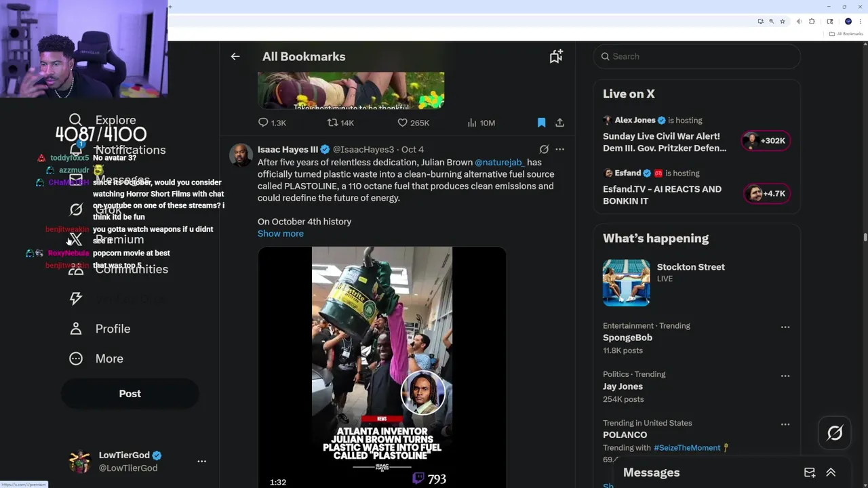Viewport: 868px width, 488px height.
Task: Open more options for SpongeBob trend
Action: coord(785,327)
